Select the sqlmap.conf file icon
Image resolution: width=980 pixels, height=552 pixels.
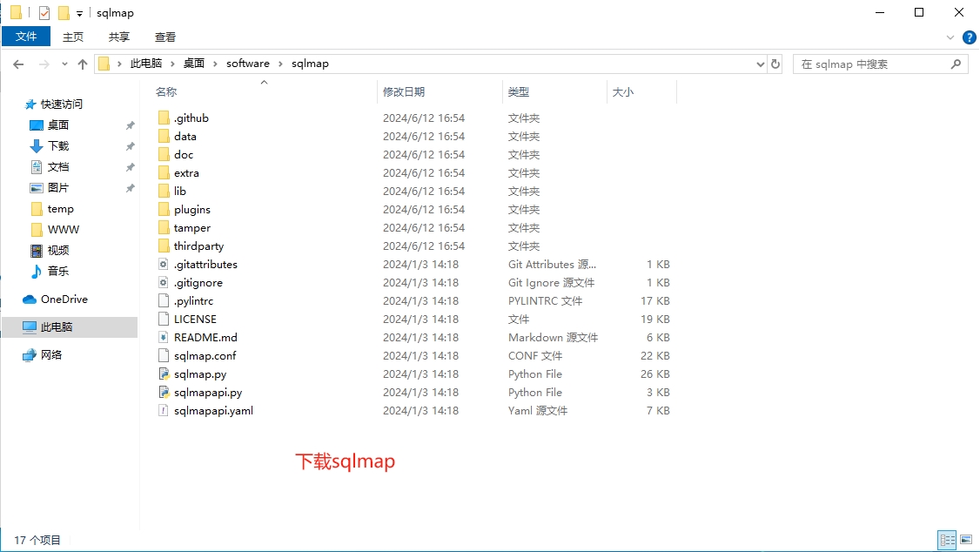coord(164,356)
